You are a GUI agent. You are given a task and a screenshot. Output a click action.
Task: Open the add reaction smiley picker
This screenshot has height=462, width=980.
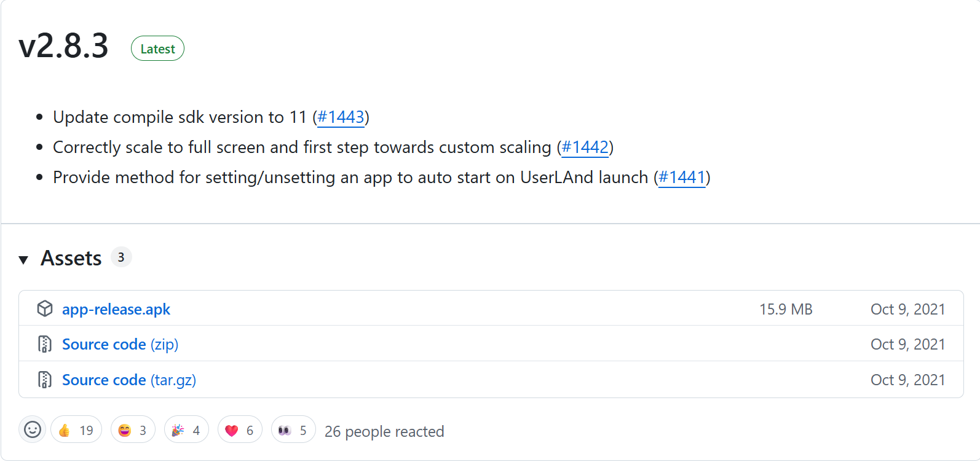33,429
